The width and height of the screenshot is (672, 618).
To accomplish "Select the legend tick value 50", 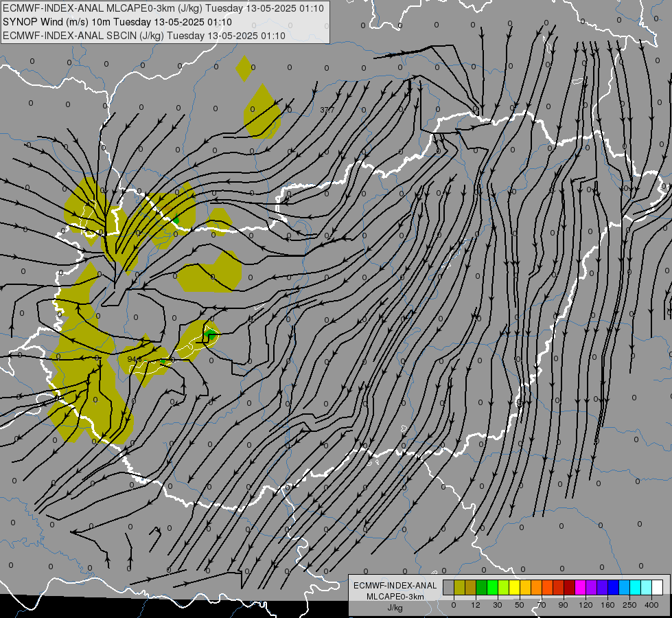I will point(520,605).
